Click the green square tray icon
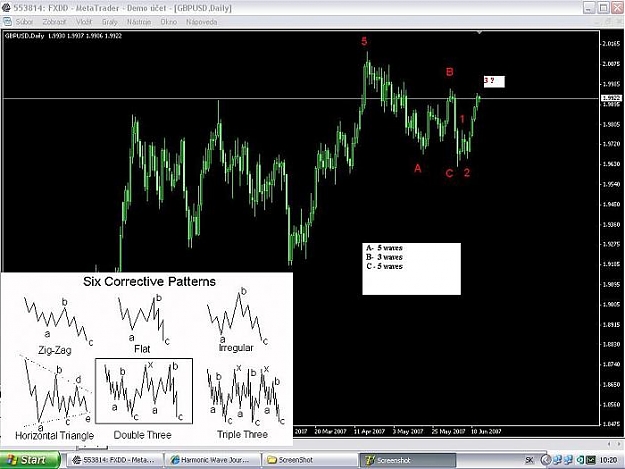 point(580,460)
